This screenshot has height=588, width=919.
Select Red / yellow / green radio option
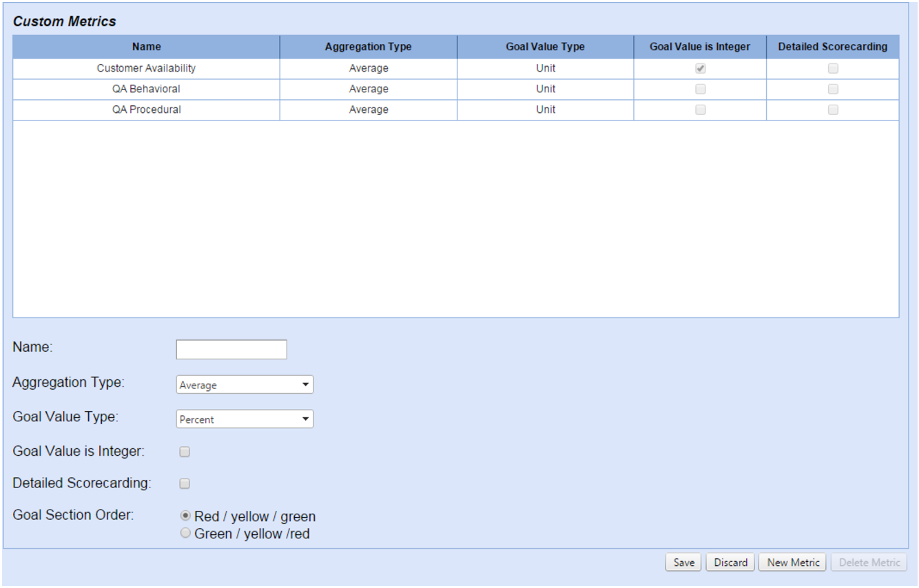[185, 516]
